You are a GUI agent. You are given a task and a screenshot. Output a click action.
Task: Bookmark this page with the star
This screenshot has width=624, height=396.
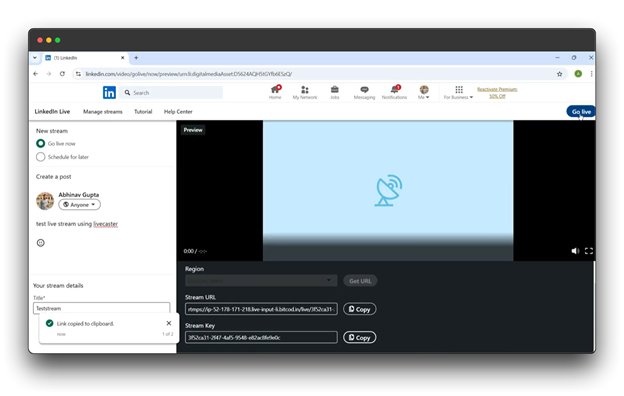(x=560, y=74)
